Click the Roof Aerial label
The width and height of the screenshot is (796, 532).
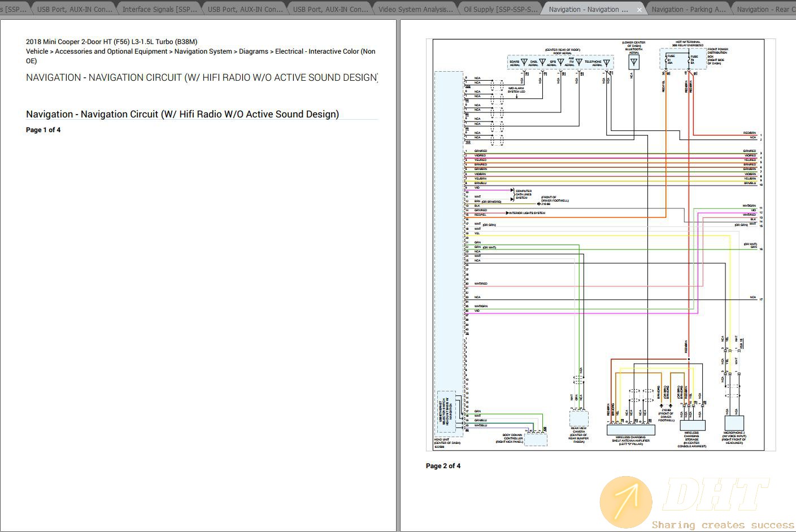(562, 51)
